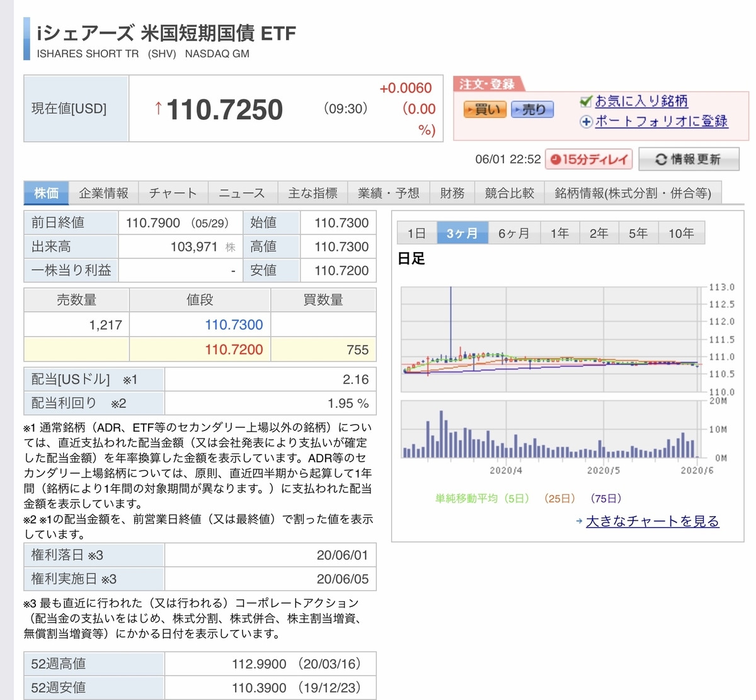Click the 買い (buy) button
756x700 pixels.
tap(484, 110)
